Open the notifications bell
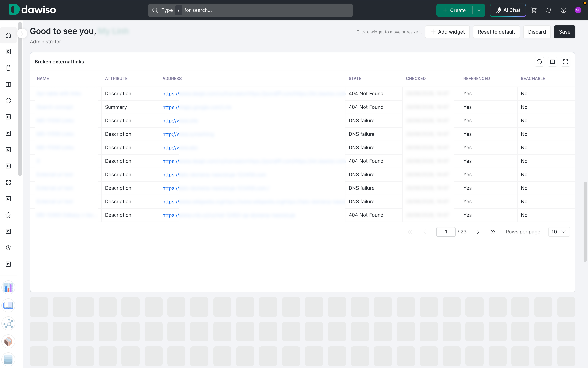This screenshot has height=368, width=588. click(549, 10)
